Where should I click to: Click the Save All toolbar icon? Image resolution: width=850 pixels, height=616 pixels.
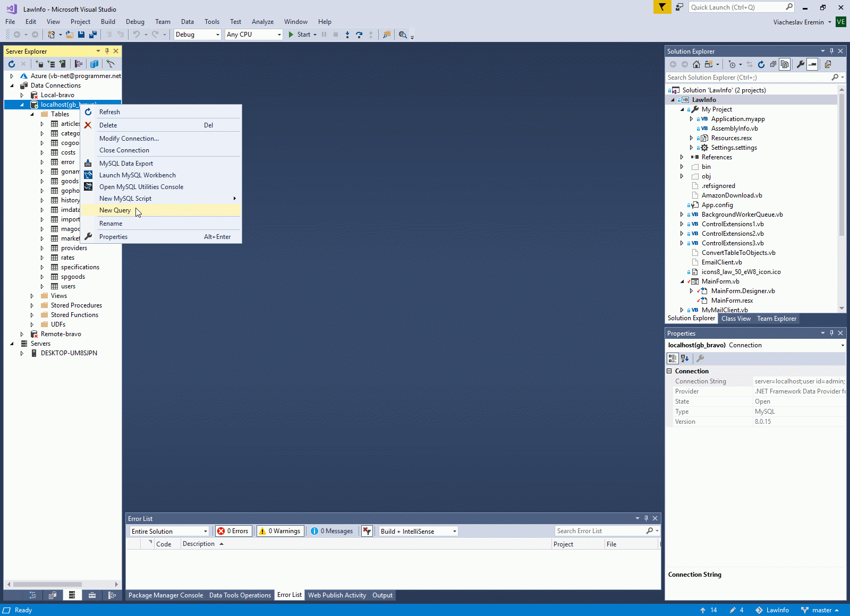click(x=93, y=35)
